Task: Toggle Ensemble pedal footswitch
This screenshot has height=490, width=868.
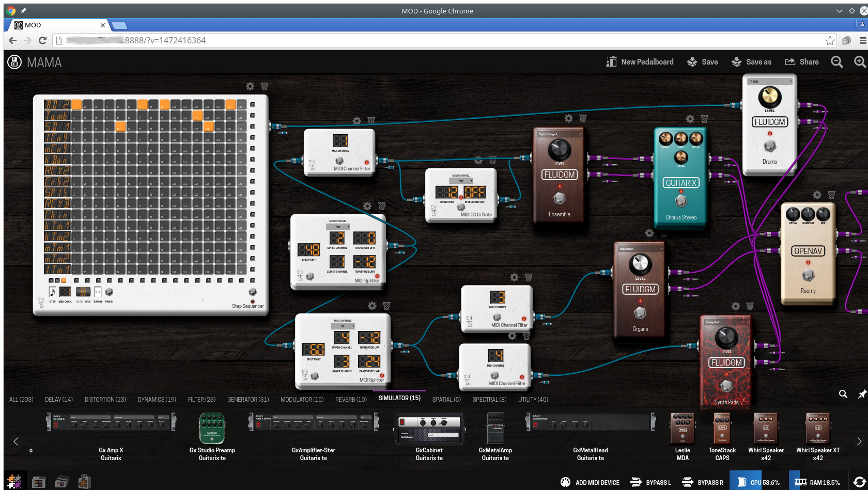Action: click(x=559, y=198)
